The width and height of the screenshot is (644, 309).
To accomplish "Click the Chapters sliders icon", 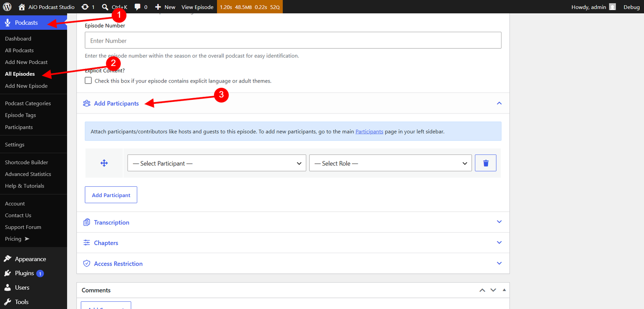I will click(87, 243).
